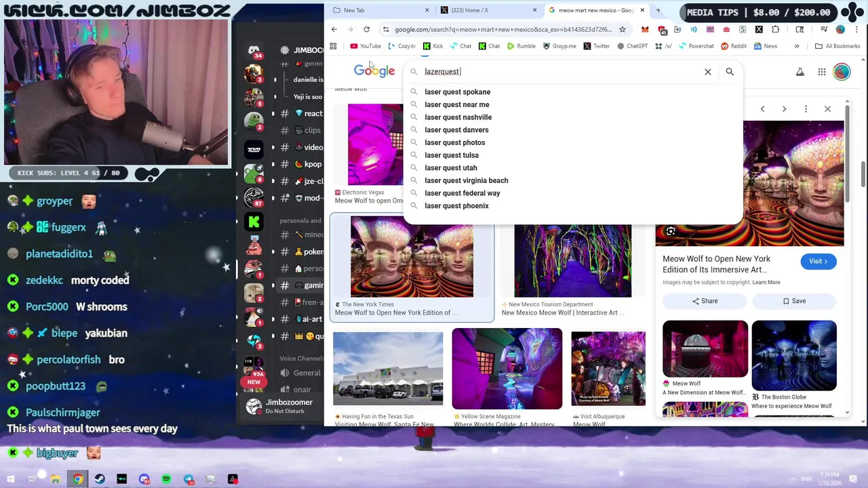Open the Google account avatar
This screenshot has width=868, height=488.
tap(842, 71)
